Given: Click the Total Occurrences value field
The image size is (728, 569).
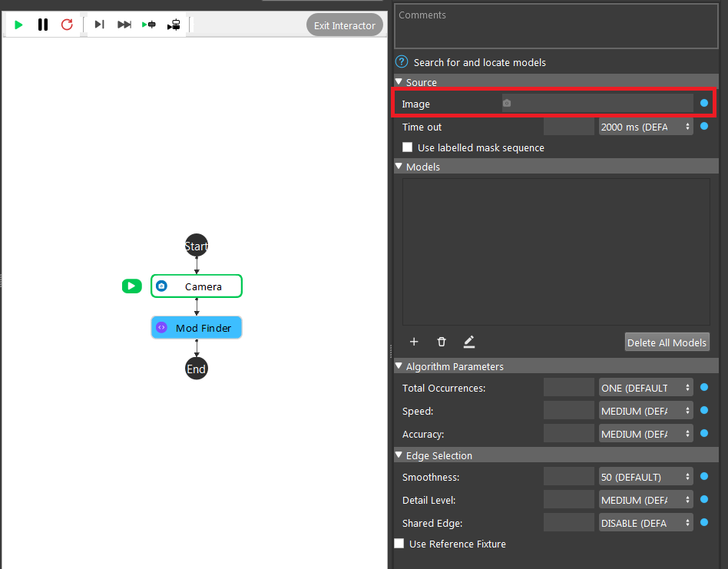Looking at the screenshot, I should 569,388.
